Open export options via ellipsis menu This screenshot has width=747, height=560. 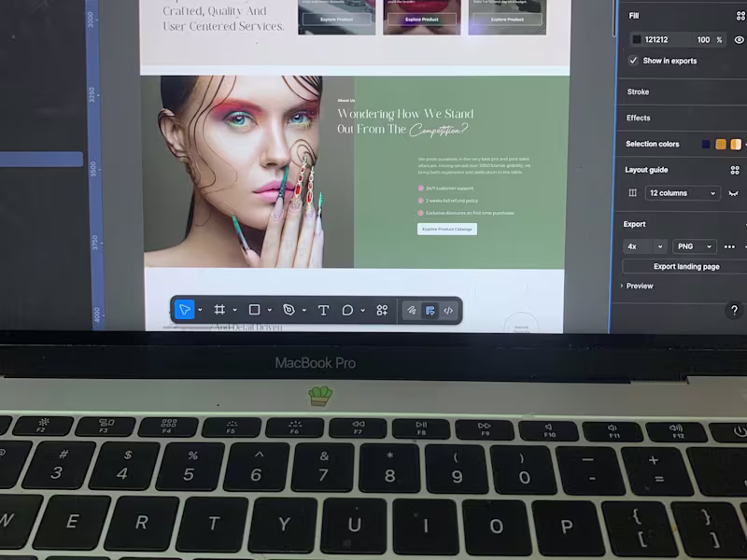(730, 245)
